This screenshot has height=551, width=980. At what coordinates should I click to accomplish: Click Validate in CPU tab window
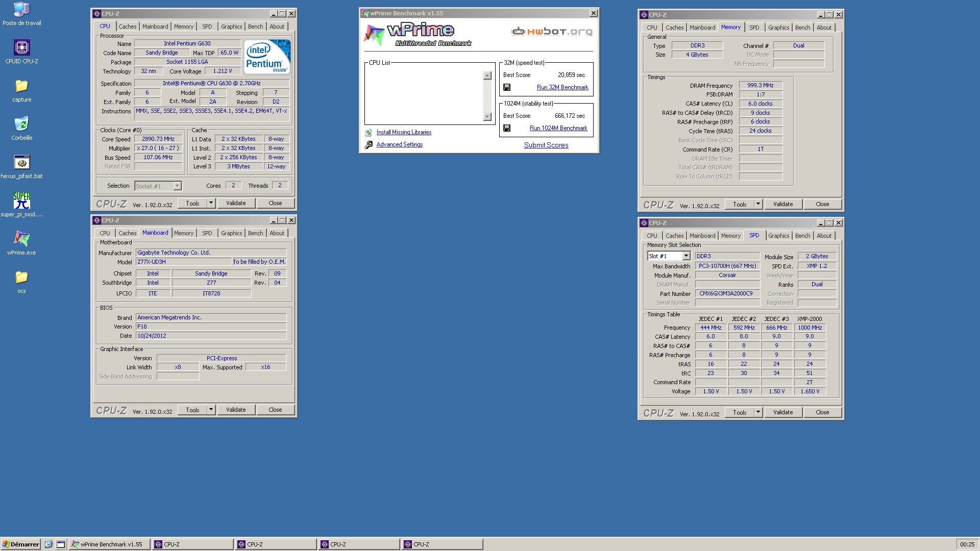pos(236,203)
